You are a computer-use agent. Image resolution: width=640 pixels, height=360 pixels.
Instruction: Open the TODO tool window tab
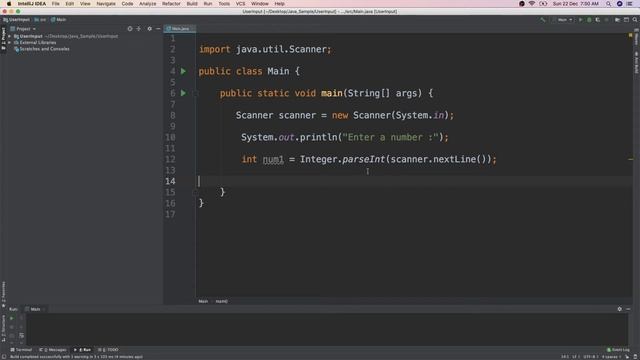click(x=108, y=350)
